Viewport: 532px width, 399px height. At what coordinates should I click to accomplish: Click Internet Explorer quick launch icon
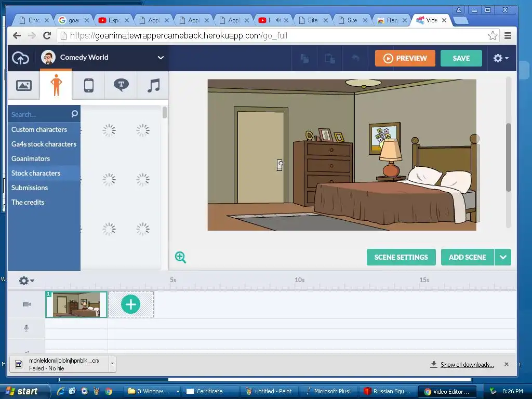(x=61, y=391)
